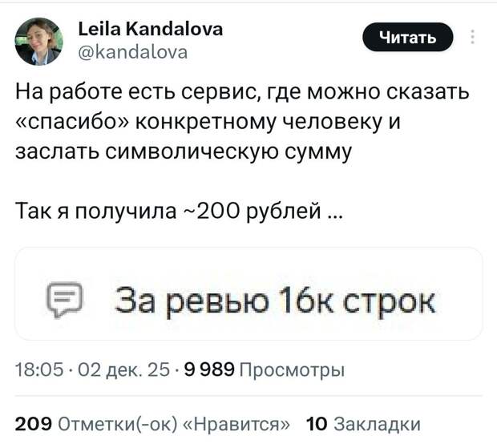This screenshot has height=448, width=497.
Task: Open the card reading «За ревью 16к строк»
Action: click(x=248, y=301)
